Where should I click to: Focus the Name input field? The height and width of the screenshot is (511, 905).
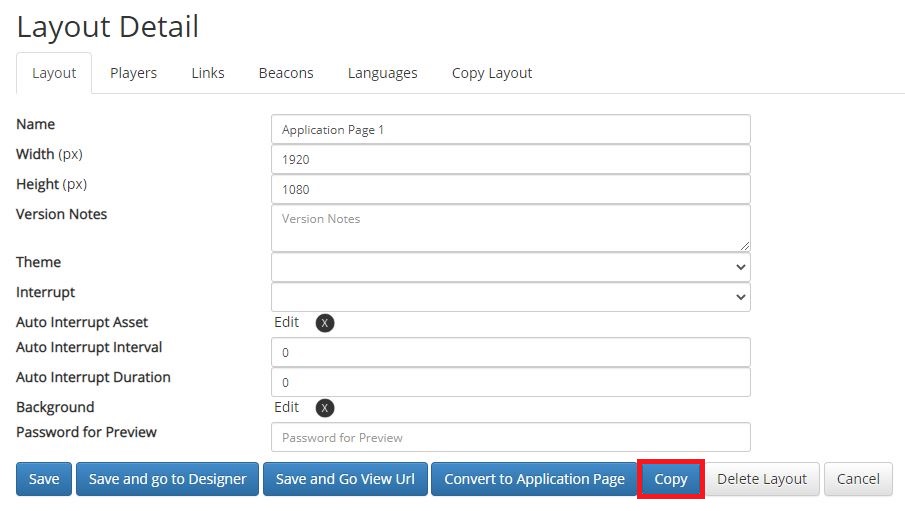click(x=511, y=129)
